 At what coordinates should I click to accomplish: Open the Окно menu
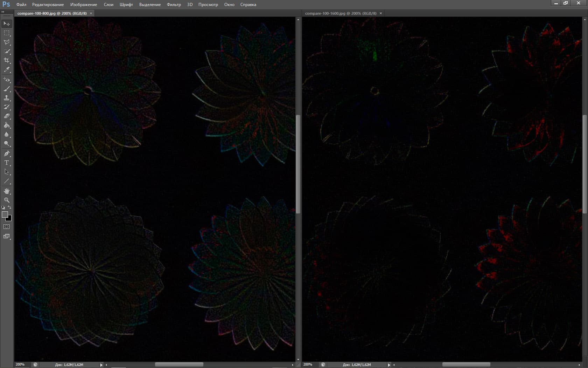pos(229,5)
